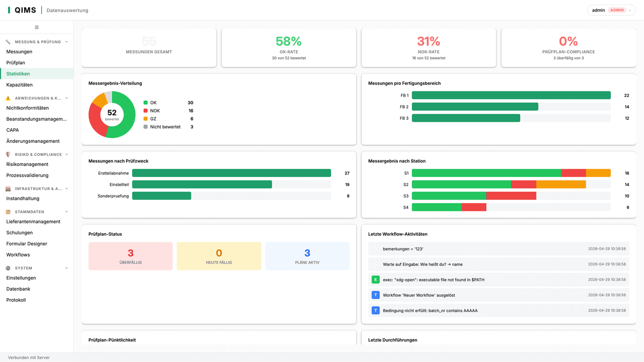
Task: Click the ADMIN role badge
Action: [617, 10]
